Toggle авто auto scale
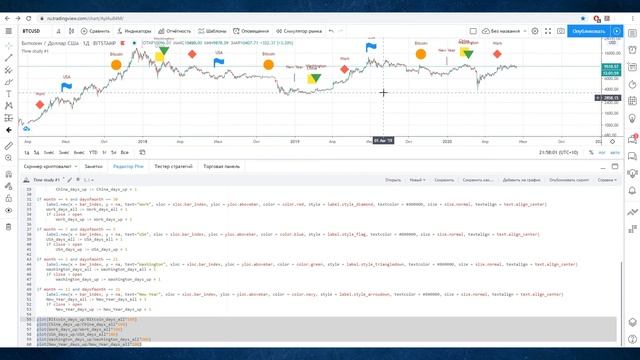 tap(615, 153)
